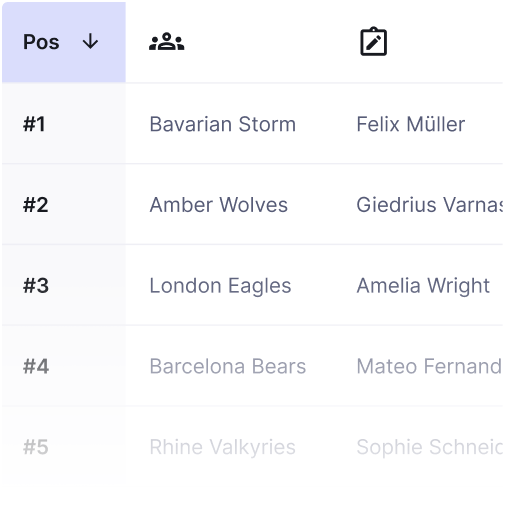The height and width of the screenshot is (505, 505).
Task: Select coach Mateo Fernandez
Action: point(429,366)
